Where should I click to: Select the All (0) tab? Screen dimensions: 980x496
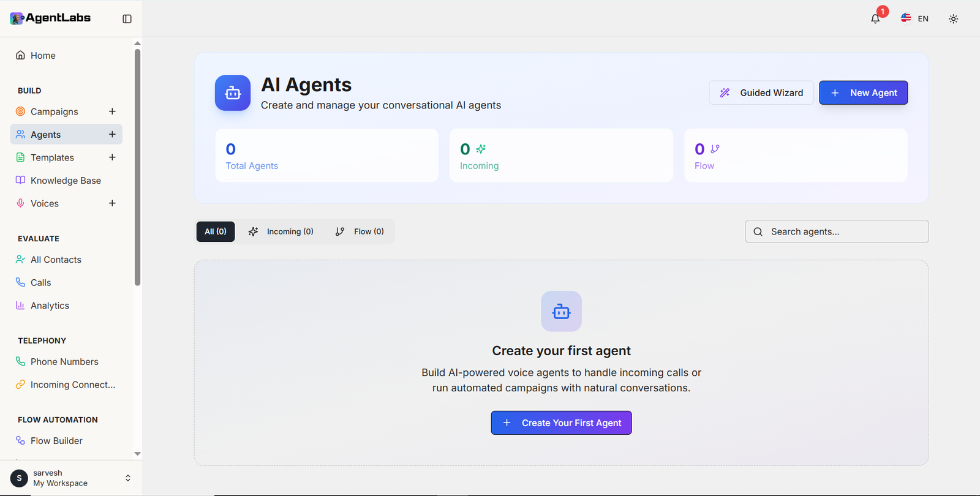coord(216,231)
